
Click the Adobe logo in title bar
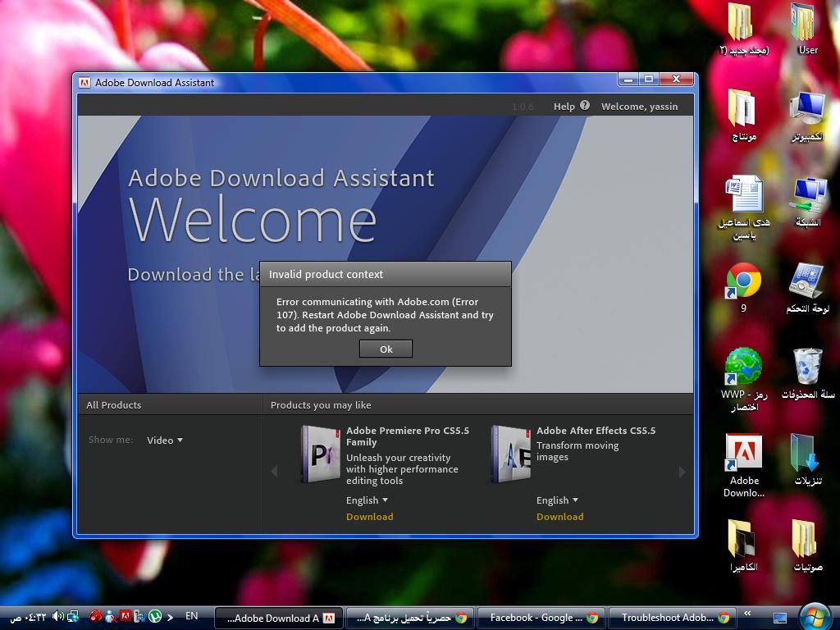pos(84,83)
